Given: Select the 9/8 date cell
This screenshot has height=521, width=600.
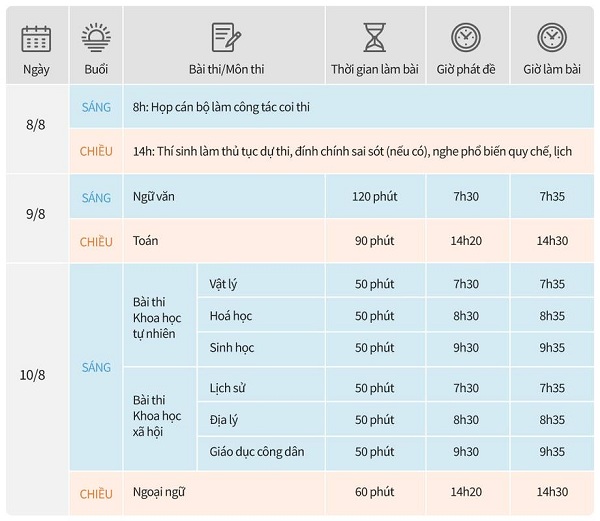Looking at the screenshot, I should click(x=37, y=218).
